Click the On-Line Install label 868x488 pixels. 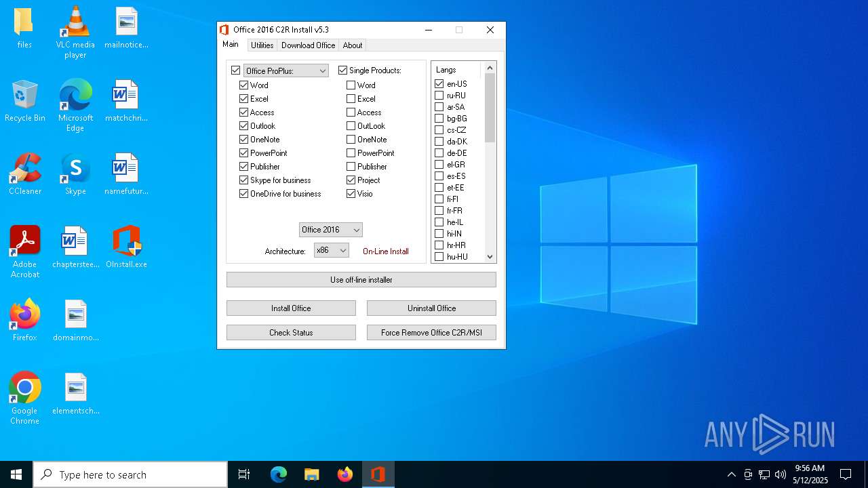[x=386, y=251]
